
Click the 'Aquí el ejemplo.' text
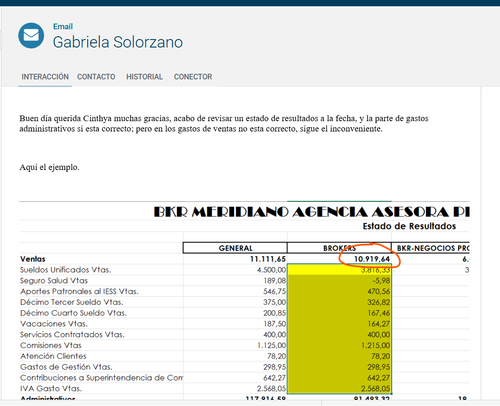click(49, 167)
